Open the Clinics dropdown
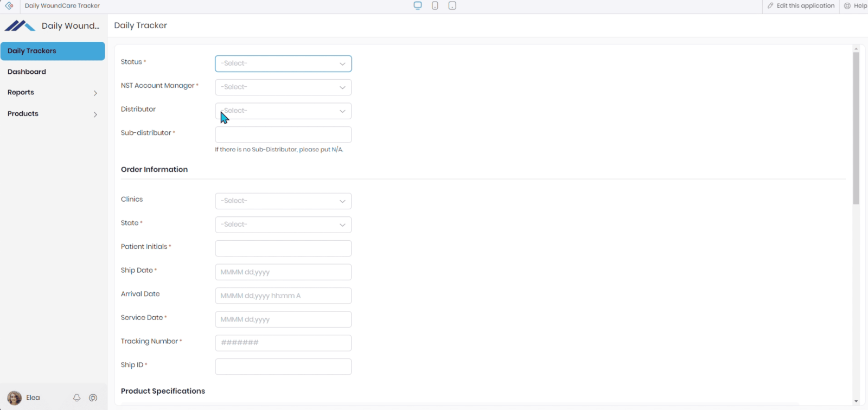This screenshot has height=410, width=868. [283, 201]
